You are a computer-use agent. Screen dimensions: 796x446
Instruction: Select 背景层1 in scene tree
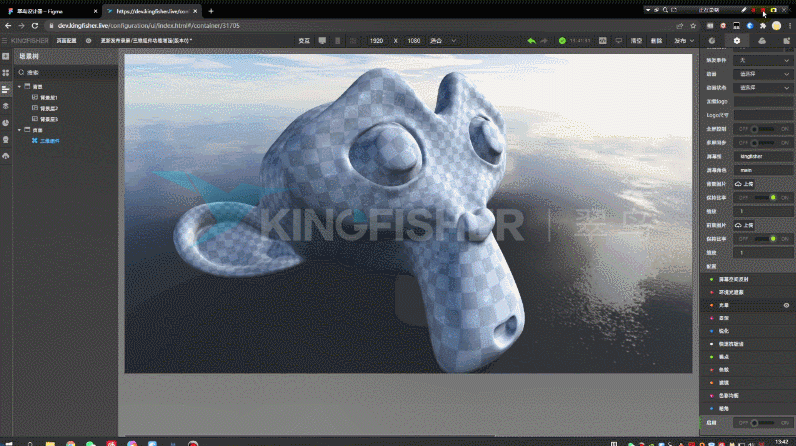pos(49,97)
